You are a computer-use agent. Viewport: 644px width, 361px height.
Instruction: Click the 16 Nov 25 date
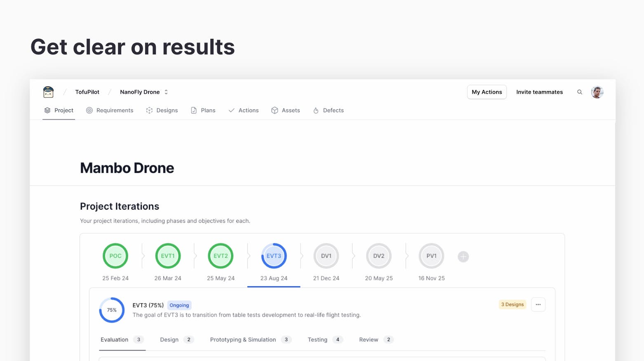point(432,278)
